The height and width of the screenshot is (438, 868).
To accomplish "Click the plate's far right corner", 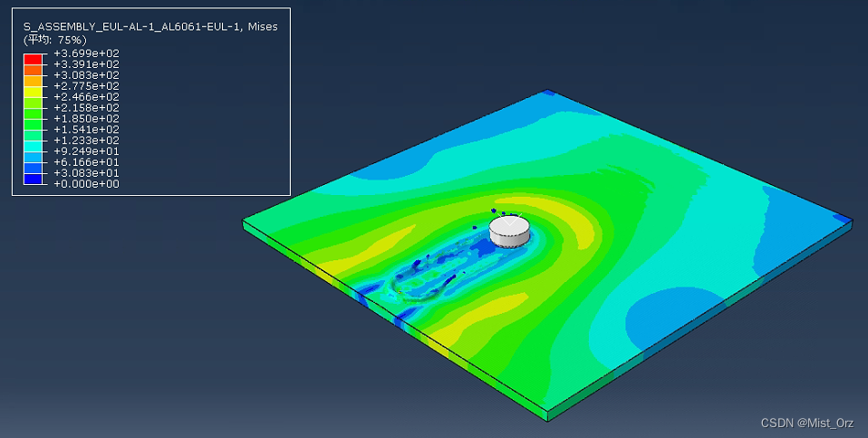I will tap(851, 222).
